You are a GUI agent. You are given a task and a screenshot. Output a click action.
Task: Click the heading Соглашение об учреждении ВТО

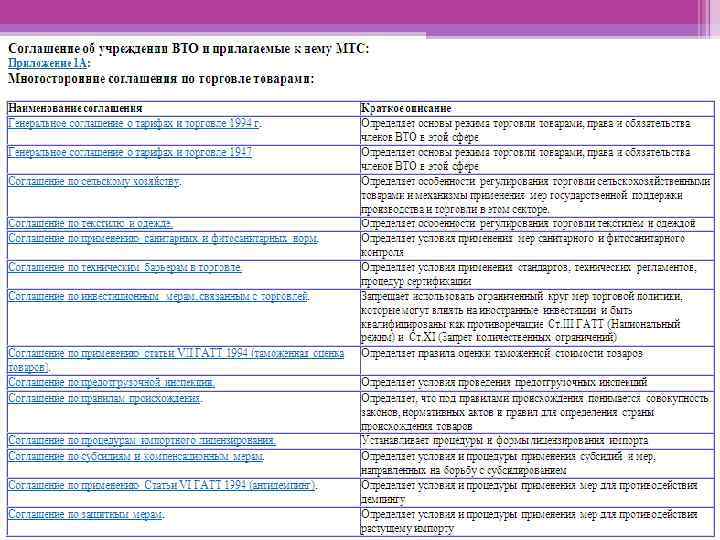[188, 49]
